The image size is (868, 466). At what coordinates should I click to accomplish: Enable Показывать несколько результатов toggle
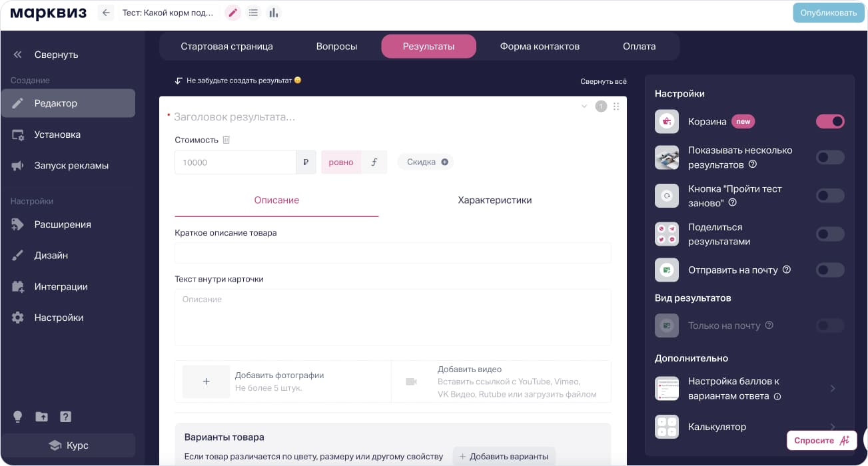click(x=830, y=157)
